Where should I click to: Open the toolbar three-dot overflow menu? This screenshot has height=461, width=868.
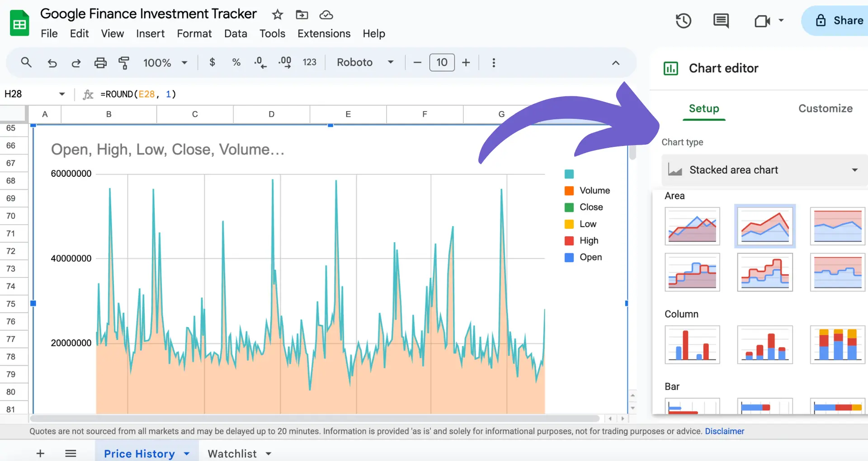point(494,62)
